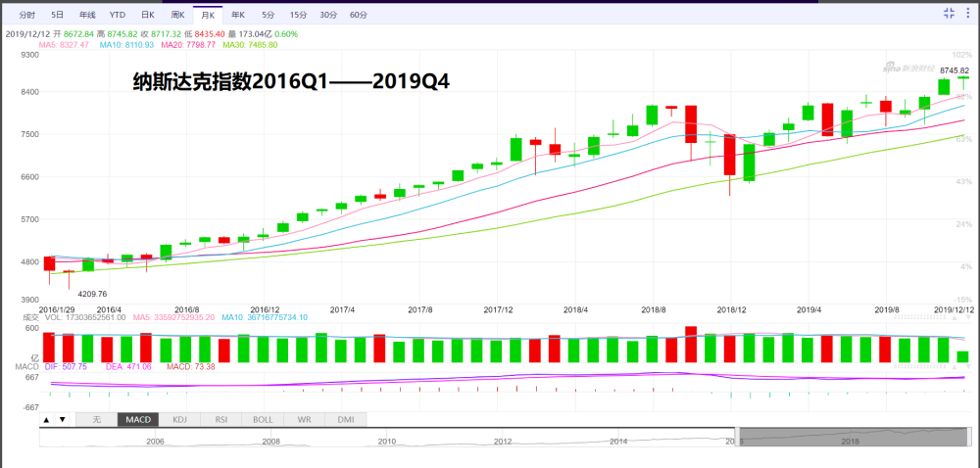Image resolution: width=980 pixels, height=468 pixels.
Task: Switch to the 60分 interval tab
Action: [x=359, y=15]
